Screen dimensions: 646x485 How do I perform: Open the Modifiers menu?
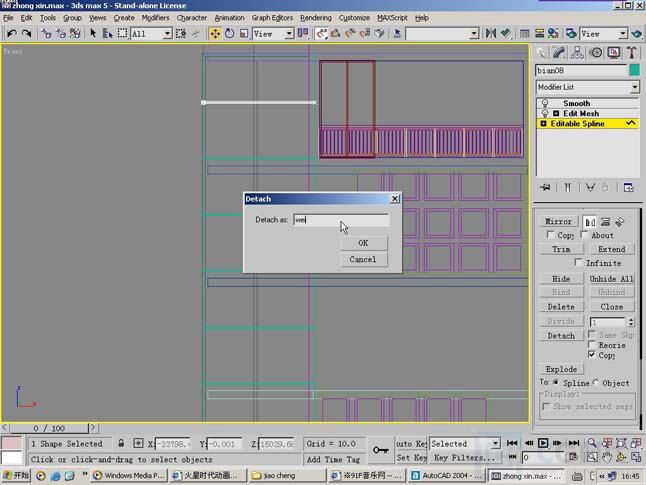tap(155, 18)
